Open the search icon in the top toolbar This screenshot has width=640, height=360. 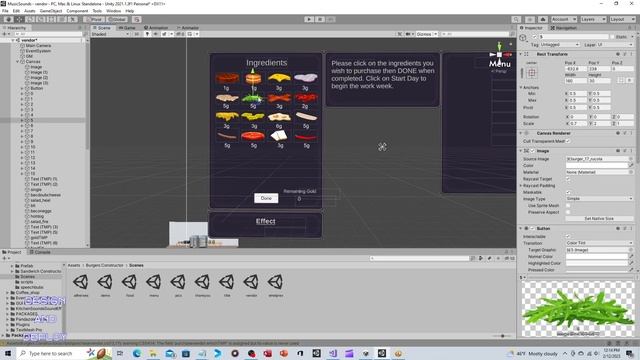(x=516, y=19)
